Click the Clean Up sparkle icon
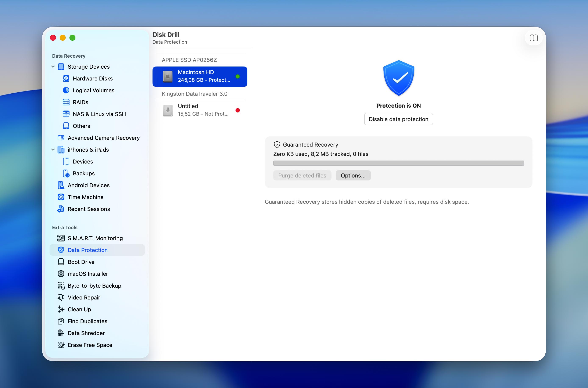 coord(61,309)
